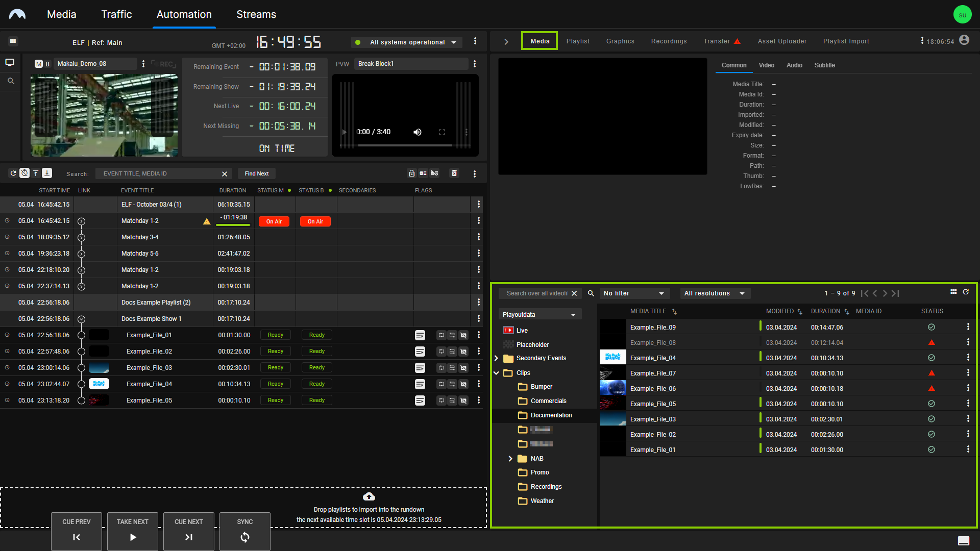Viewport: 980px width, 551px height.
Task: Open the delete events tool
Action: (x=454, y=173)
